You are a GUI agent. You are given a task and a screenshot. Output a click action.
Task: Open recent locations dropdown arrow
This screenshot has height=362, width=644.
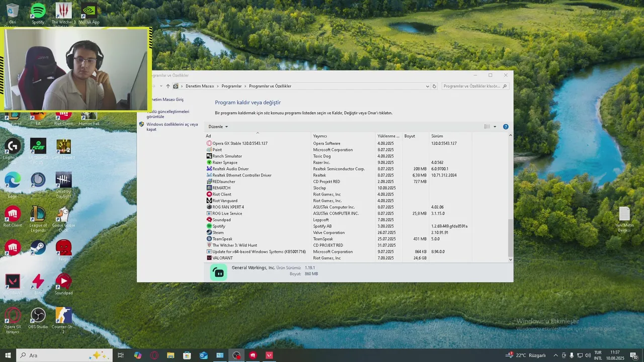(162, 86)
